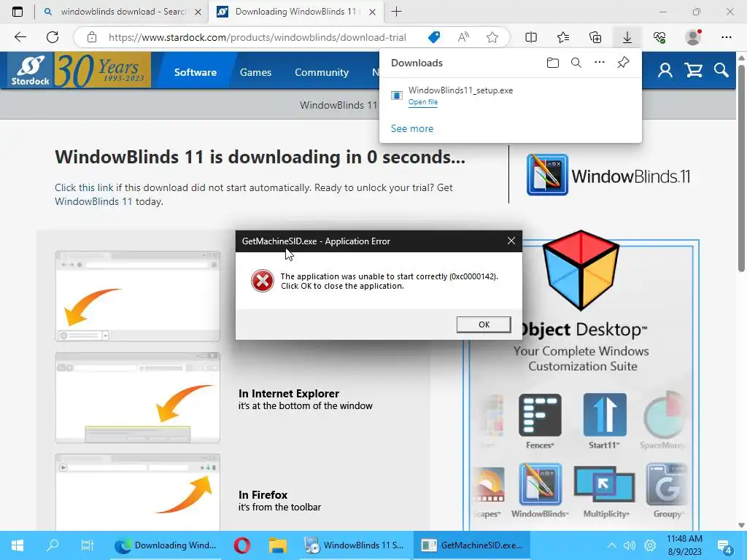Open the Community menu
The width and height of the screenshot is (747, 560).
point(322,72)
